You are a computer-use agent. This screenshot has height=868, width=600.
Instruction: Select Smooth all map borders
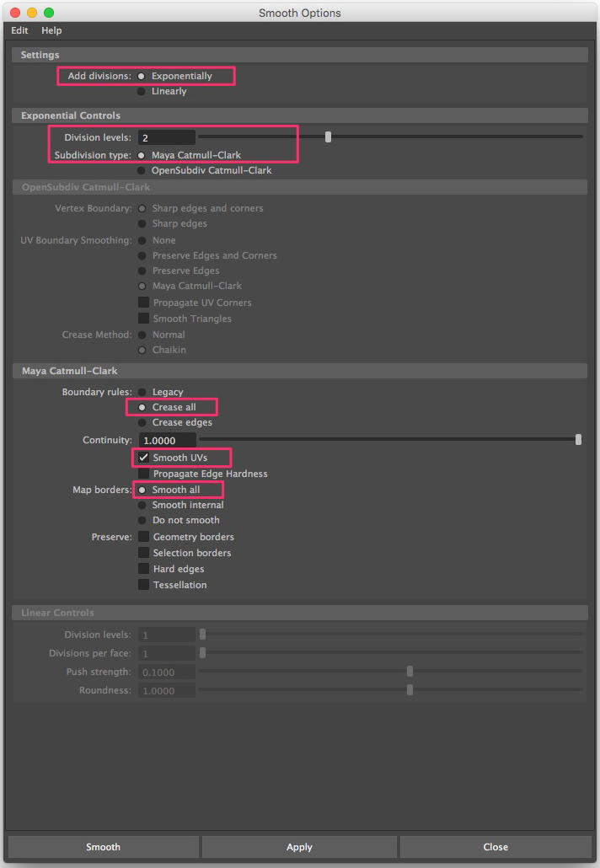click(142, 490)
